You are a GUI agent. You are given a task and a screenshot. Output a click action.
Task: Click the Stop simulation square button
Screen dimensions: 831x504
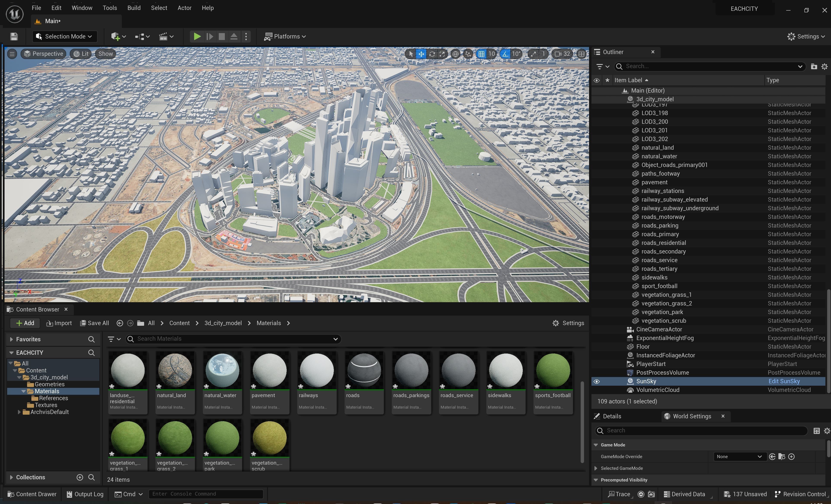point(222,36)
